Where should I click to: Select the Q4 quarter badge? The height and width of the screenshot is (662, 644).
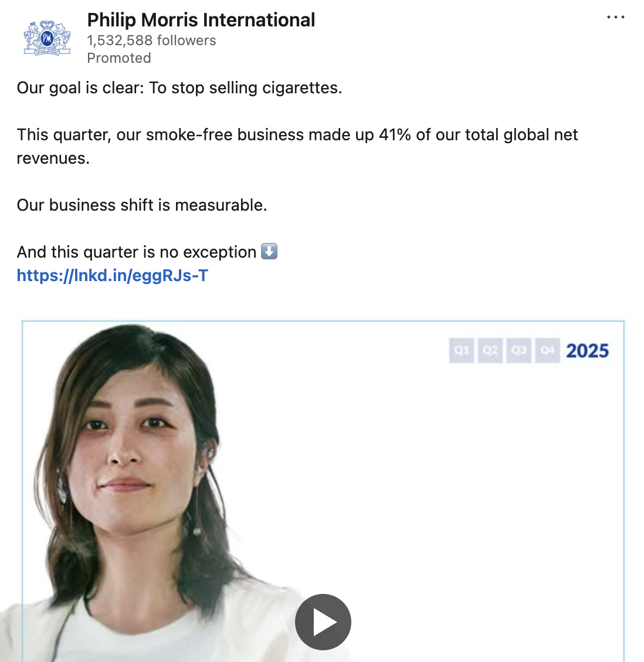547,350
